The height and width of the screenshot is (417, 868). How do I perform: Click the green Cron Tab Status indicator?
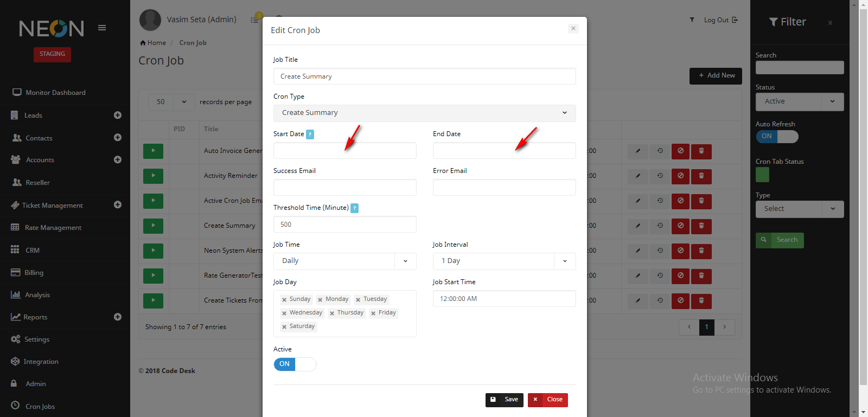762,175
